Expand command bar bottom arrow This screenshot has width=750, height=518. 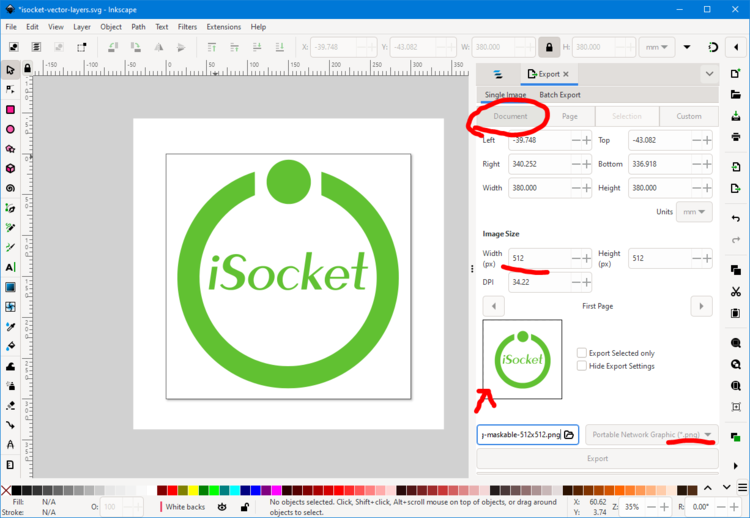coord(736,465)
